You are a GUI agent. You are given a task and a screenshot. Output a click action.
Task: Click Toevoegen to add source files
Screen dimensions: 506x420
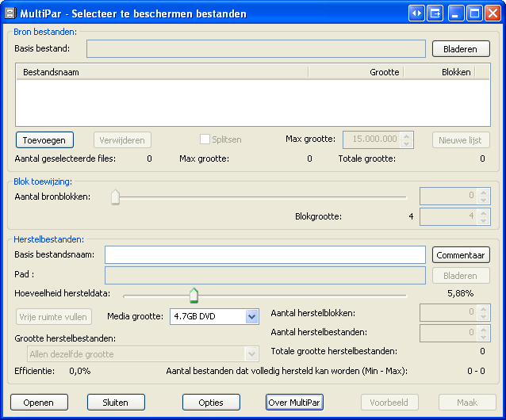[44, 140]
